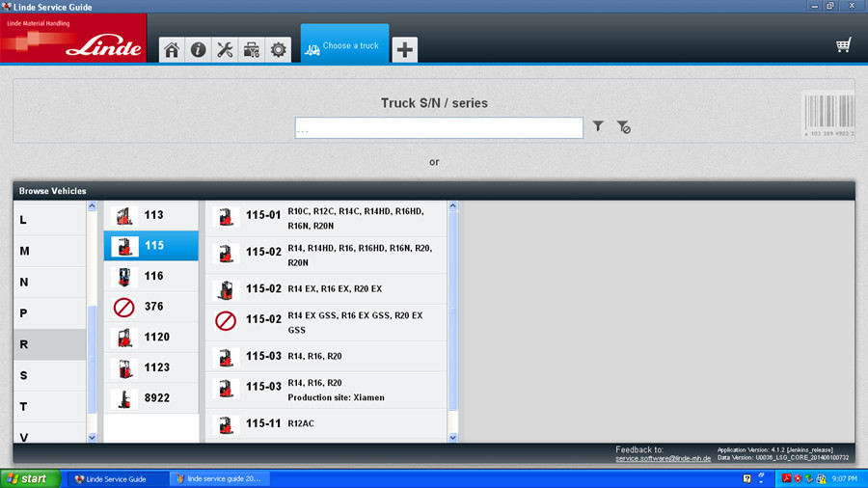
Task: Click truck icon beside R14 EX, R16 EX
Action: pyautogui.click(x=226, y=290)
